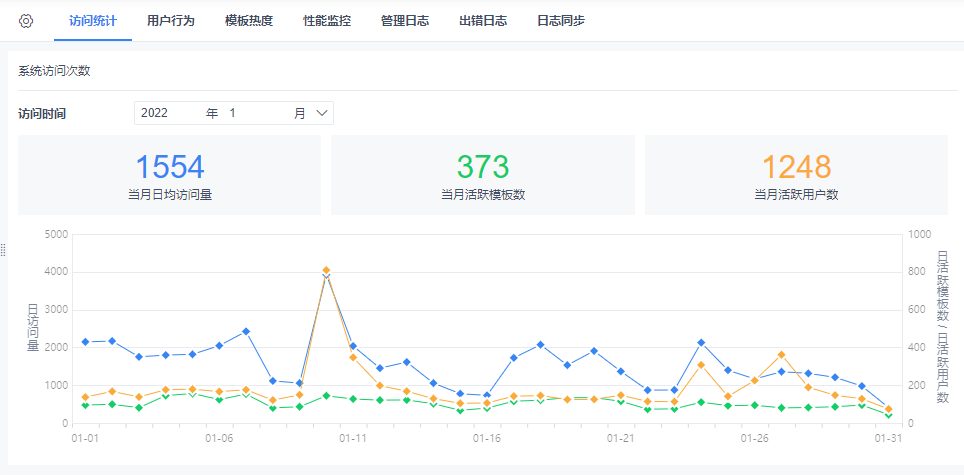Click the 访问时间 label

click(x=42, y=114)
